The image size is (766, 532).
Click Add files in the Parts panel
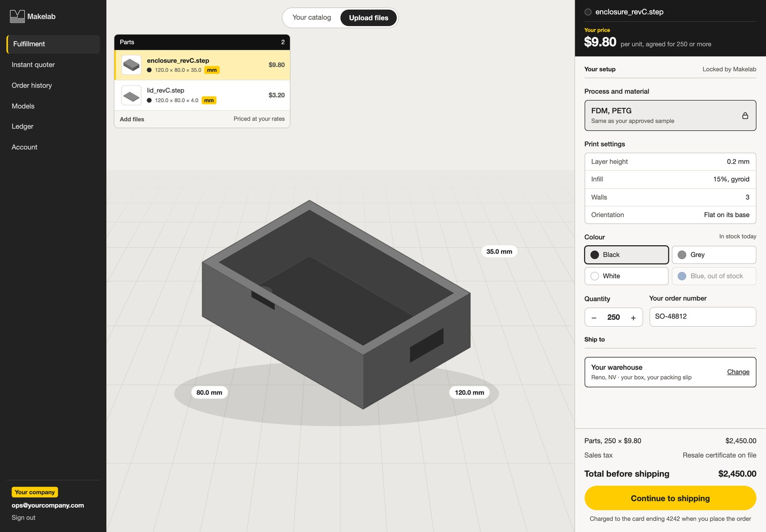point(132,119)
